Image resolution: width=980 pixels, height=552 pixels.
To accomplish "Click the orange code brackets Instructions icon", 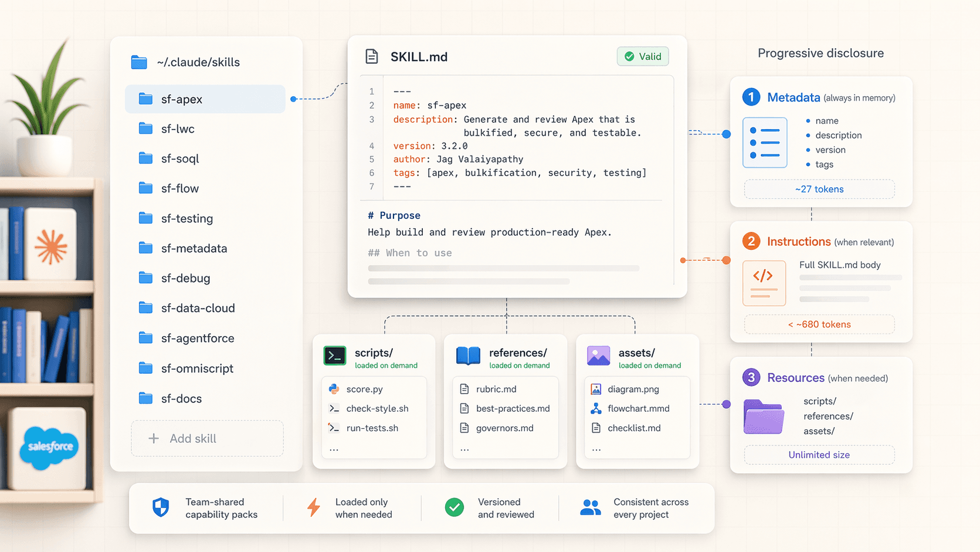I will click(764, 283).
